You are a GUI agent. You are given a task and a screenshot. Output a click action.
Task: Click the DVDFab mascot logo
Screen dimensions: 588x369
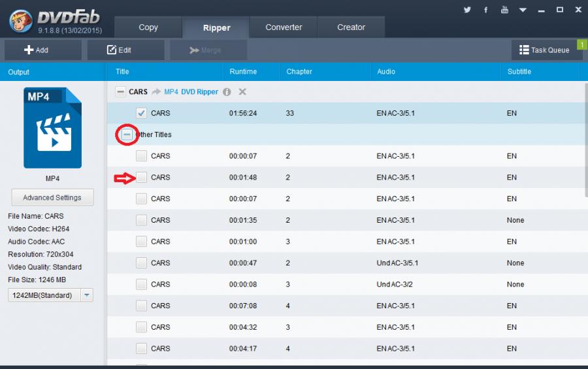point(21,21)
